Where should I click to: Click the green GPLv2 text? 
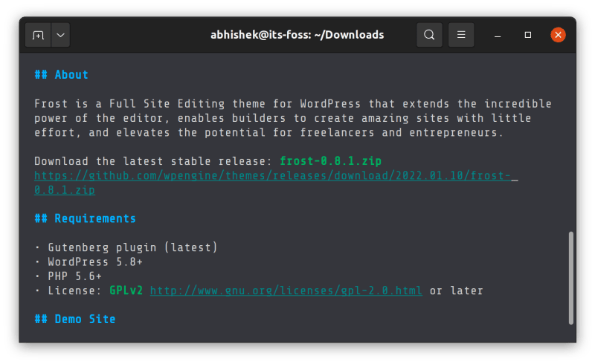click(126, 290)
